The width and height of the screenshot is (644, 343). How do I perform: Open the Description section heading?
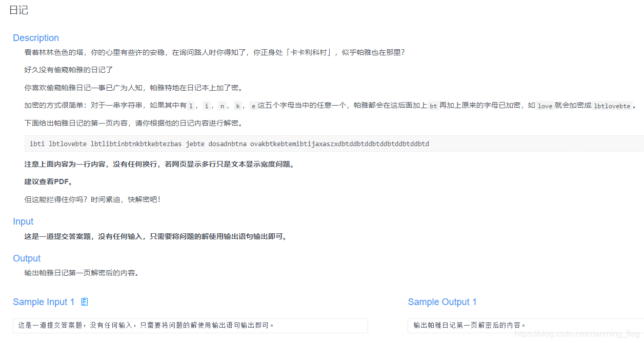point(36,38)
